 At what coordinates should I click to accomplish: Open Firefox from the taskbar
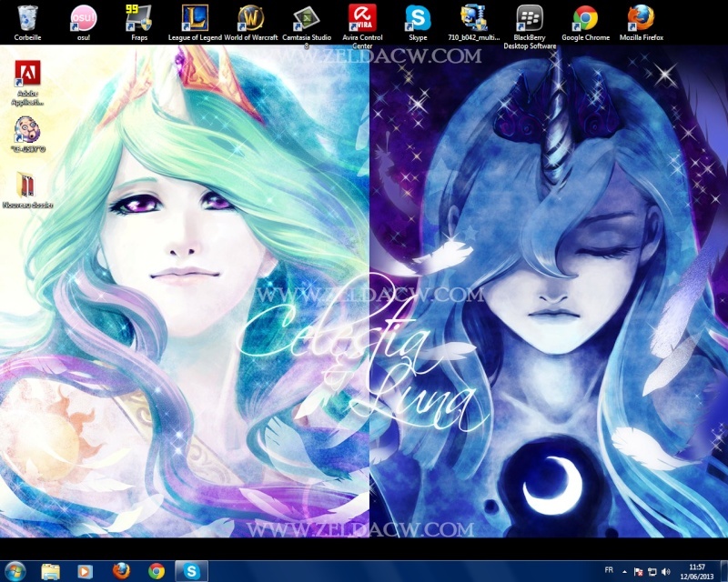click(x=121, y=571)
